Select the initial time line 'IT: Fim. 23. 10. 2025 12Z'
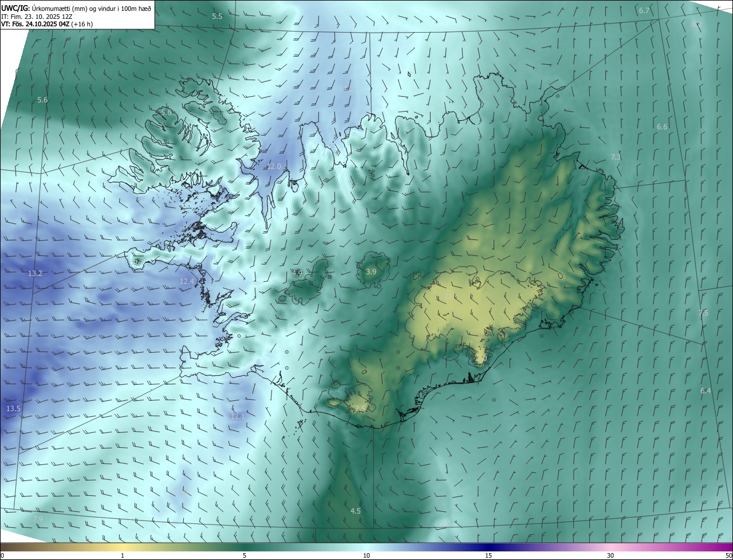Image resolution: width=733 pixels, height=560 pixels. click(x=36, y=16)
